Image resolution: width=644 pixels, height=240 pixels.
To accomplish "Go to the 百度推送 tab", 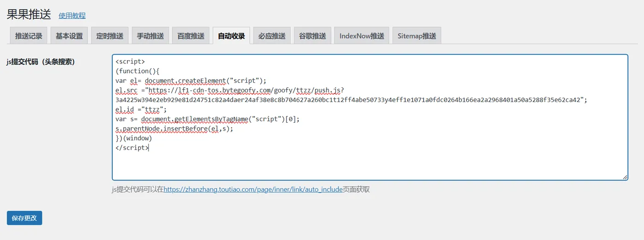I will (x=190, y=35).
